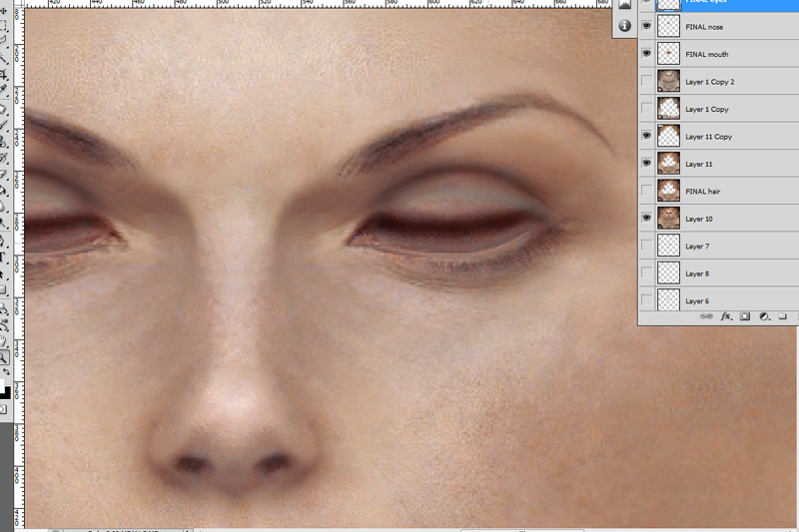Select the Layer 1 Copy 2 name
Viewport: 799px width, 532px height.
[710, 82]
